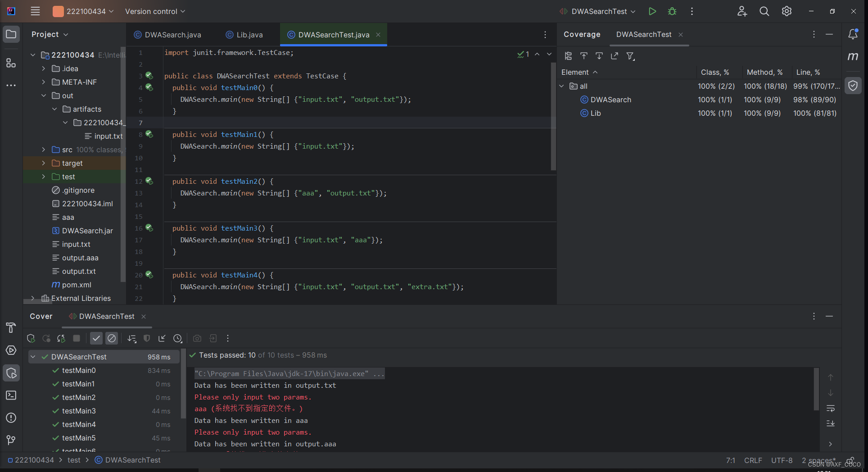The height and width of the screenshot is (472, 868).
Task: Click line separator CRLF in status bar
Action: click(x=753, y=460)
